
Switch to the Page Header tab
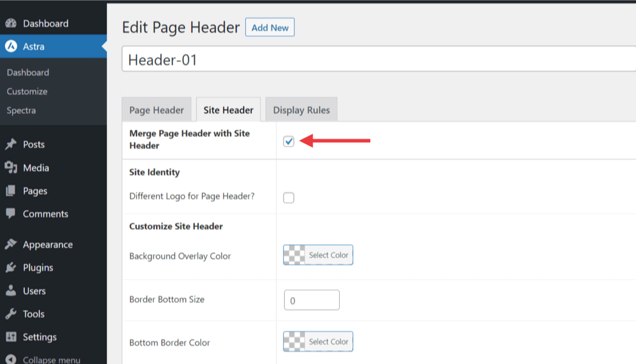157,109
